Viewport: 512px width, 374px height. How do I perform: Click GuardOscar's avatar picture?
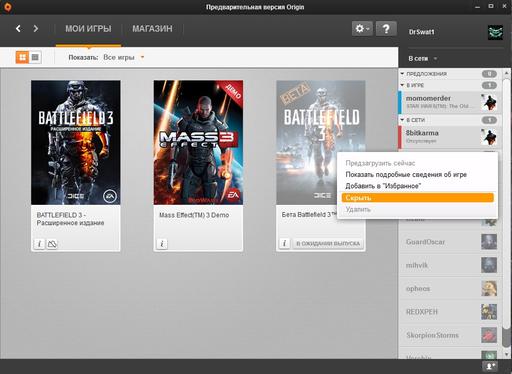click(489, 242)
